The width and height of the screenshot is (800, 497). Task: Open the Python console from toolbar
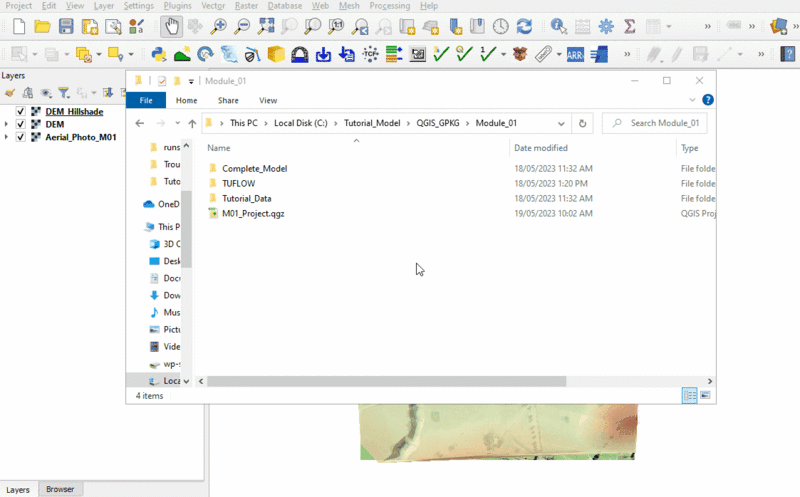(158, 54)
